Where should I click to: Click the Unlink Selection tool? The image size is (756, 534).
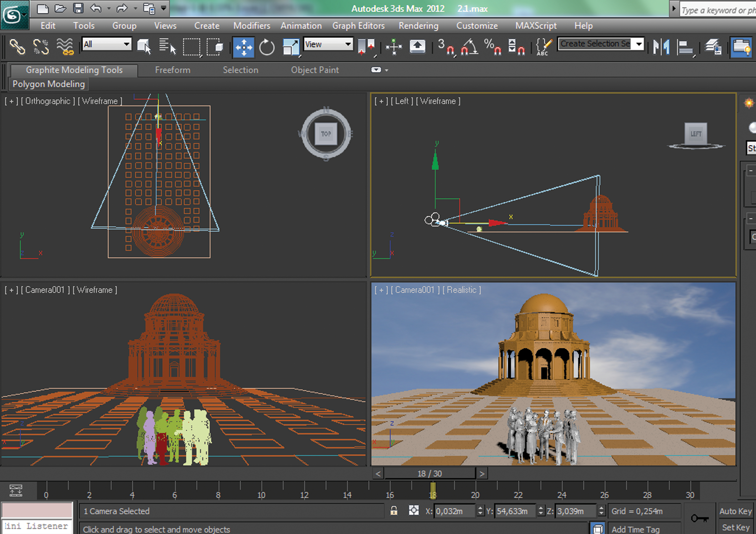[x=41, y=47]
